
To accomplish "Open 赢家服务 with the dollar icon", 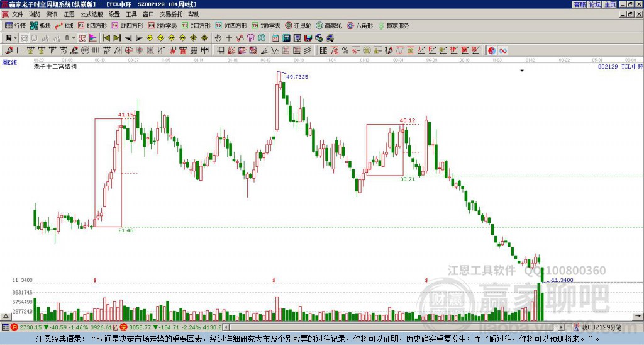I will tap(394, 25).
